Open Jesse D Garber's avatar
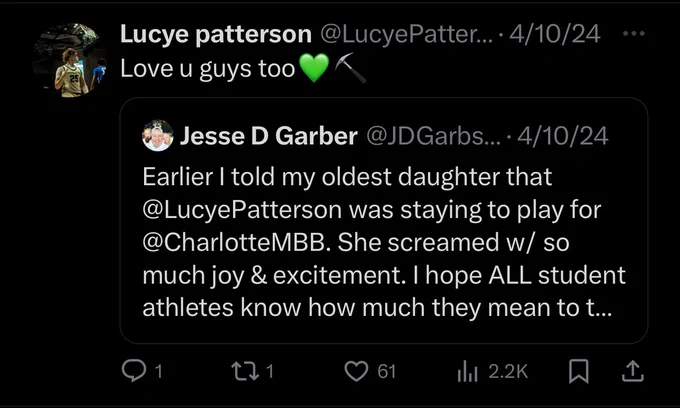This screenshot has height=408, width=680. click(x=157, y=135)
